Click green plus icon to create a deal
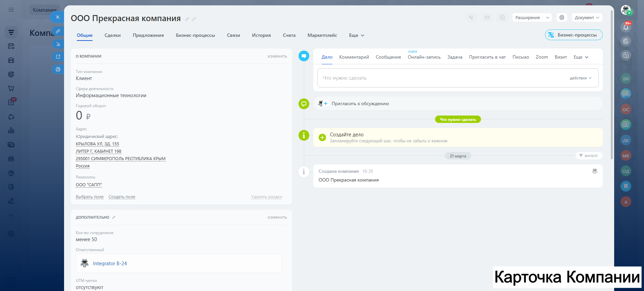 pos(322,137)
